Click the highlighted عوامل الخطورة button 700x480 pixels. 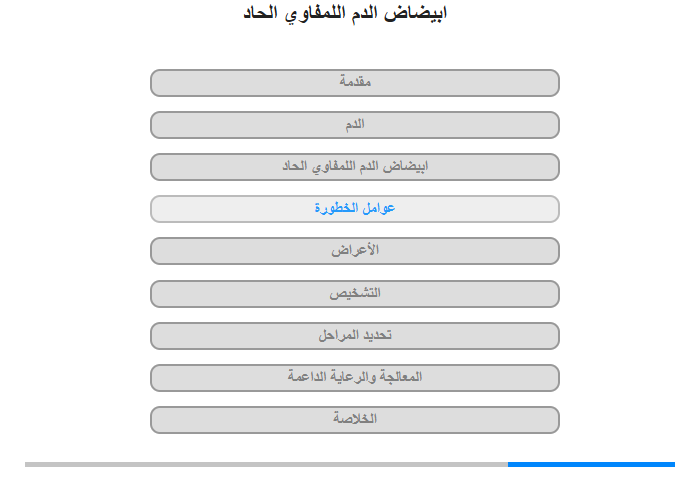355,209
